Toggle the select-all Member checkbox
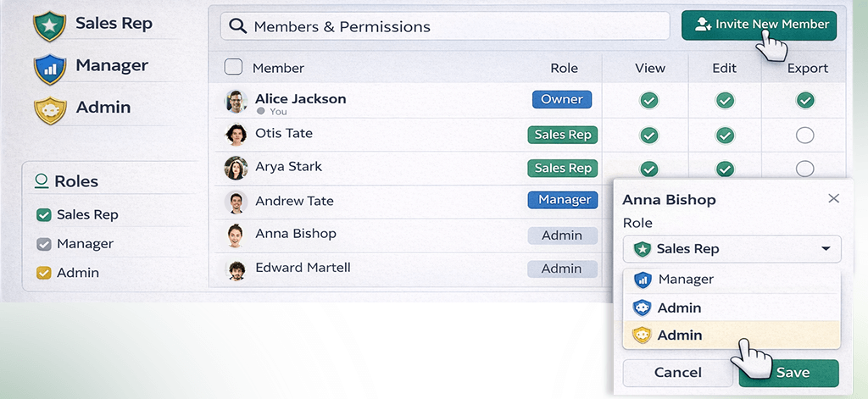The image size is (868, 399). coord(233,67)
